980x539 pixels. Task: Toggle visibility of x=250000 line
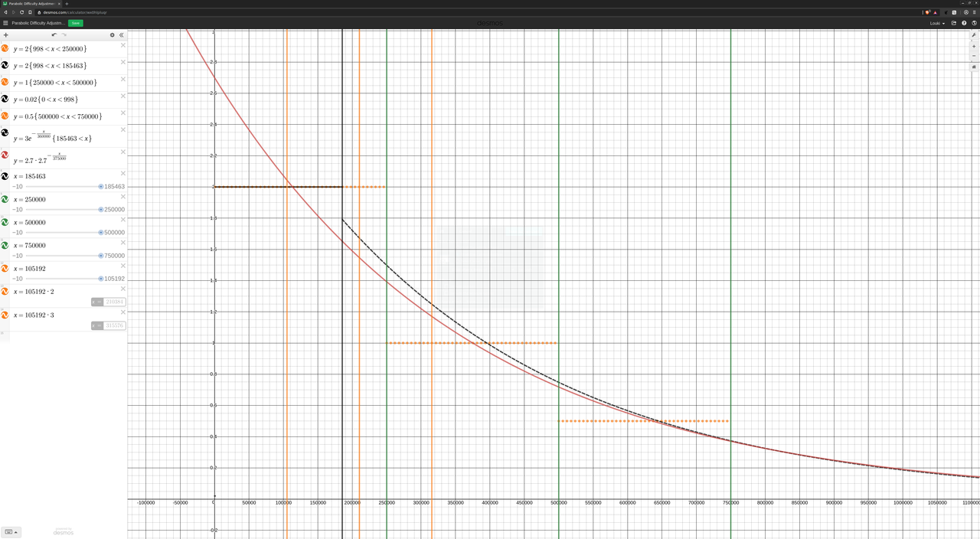(x=5, y=199)
